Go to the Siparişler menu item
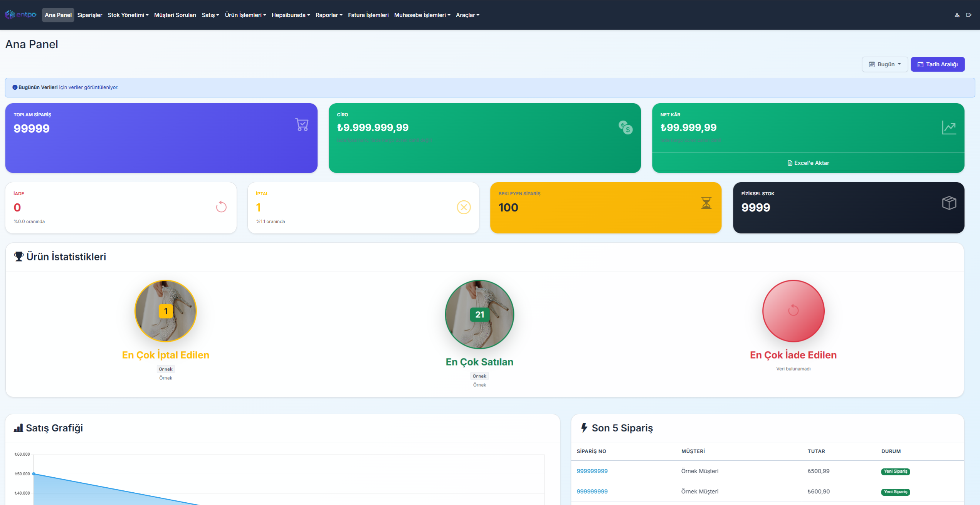 (89, 15)
